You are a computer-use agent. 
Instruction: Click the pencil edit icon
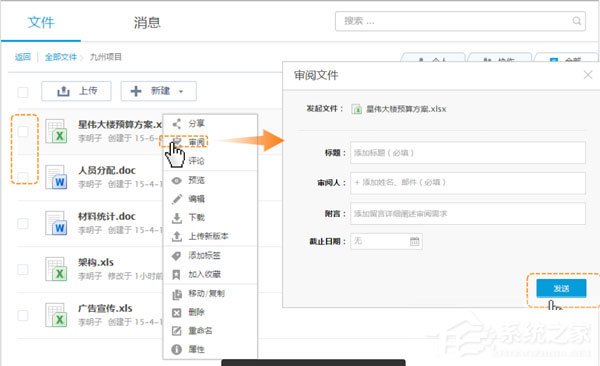coord(176,199)
